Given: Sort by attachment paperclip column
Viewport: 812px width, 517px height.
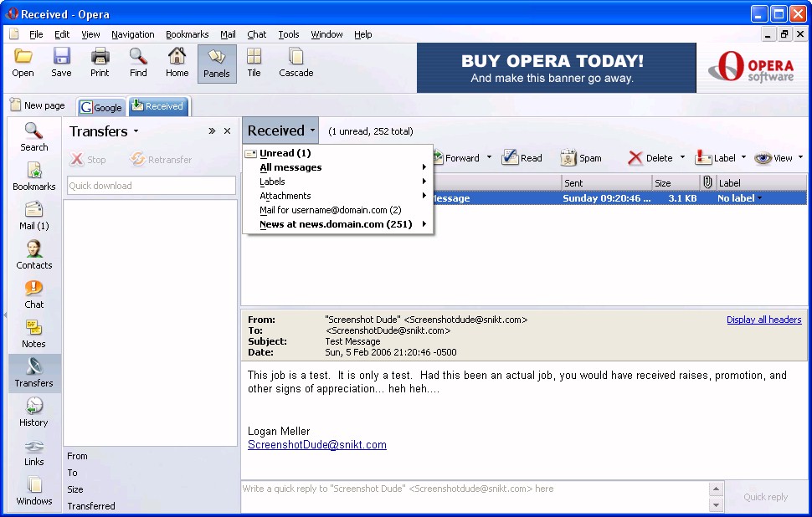Looking at the screenshot, I should [x=707, y=182].
